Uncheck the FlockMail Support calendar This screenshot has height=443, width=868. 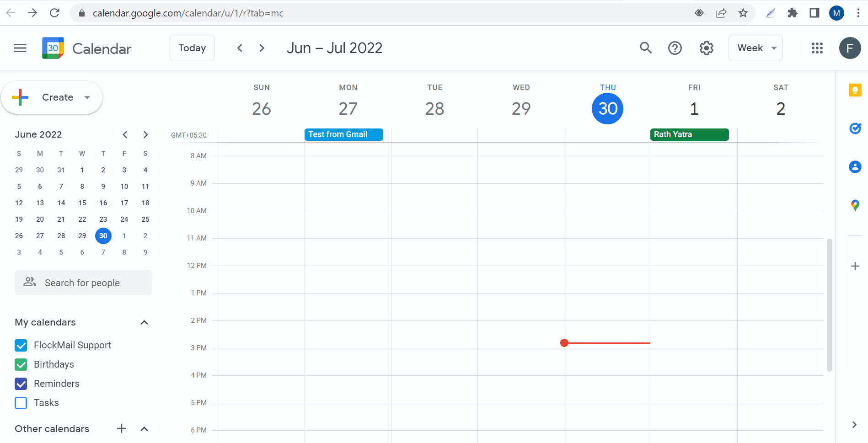click(21, 345)
